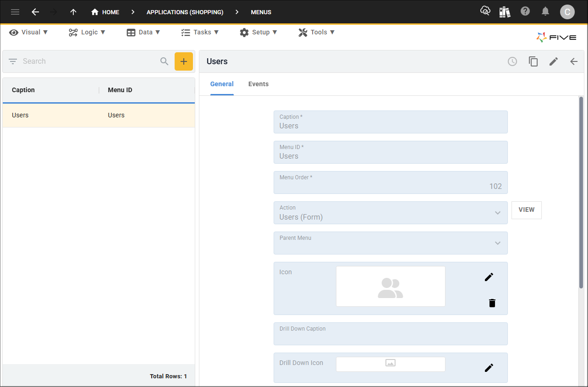
Task: Click the edit pencil in Users header
Action: coord(554,61)
